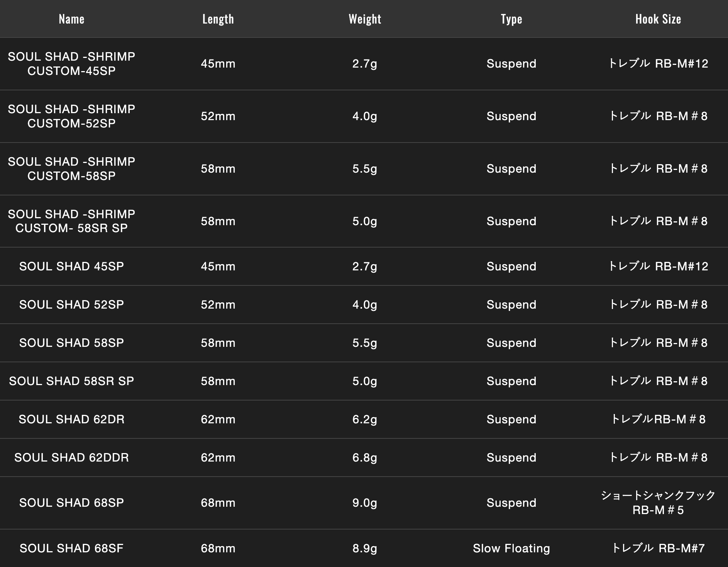Click the RB-M#7 hook size cell

[658, 548]
